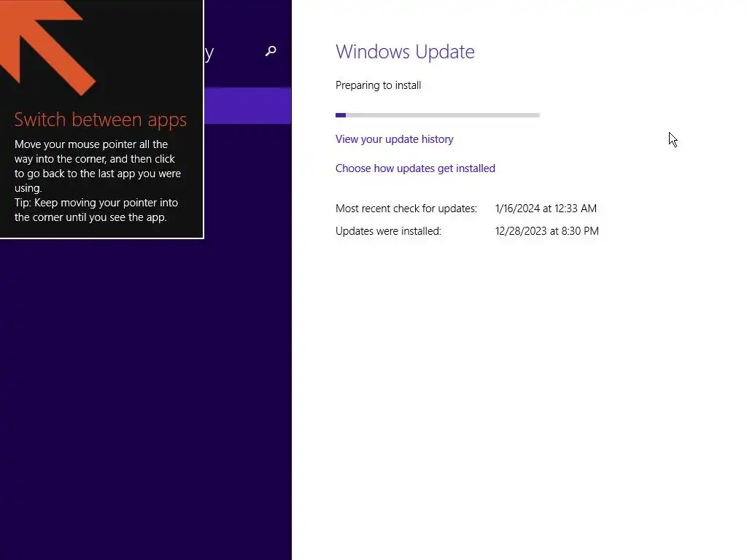The image size is (747, 560).
Task: Click Most recent check for updates label
Action: [406, 209]
